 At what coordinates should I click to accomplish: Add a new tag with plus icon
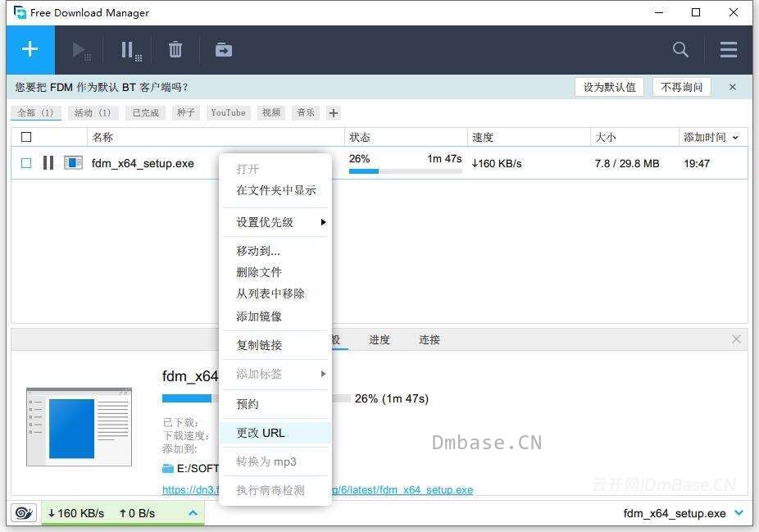[334, 113]
